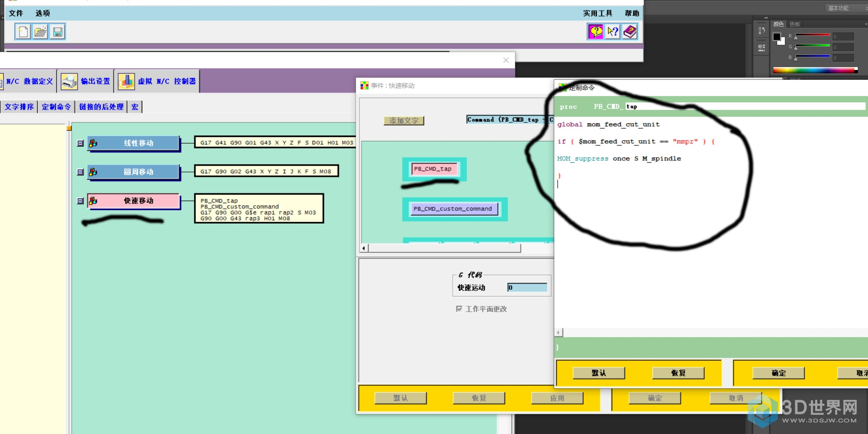868x434 pixels.
Task: Open the 实用工具 menu
Action: (x=598, y=13)
